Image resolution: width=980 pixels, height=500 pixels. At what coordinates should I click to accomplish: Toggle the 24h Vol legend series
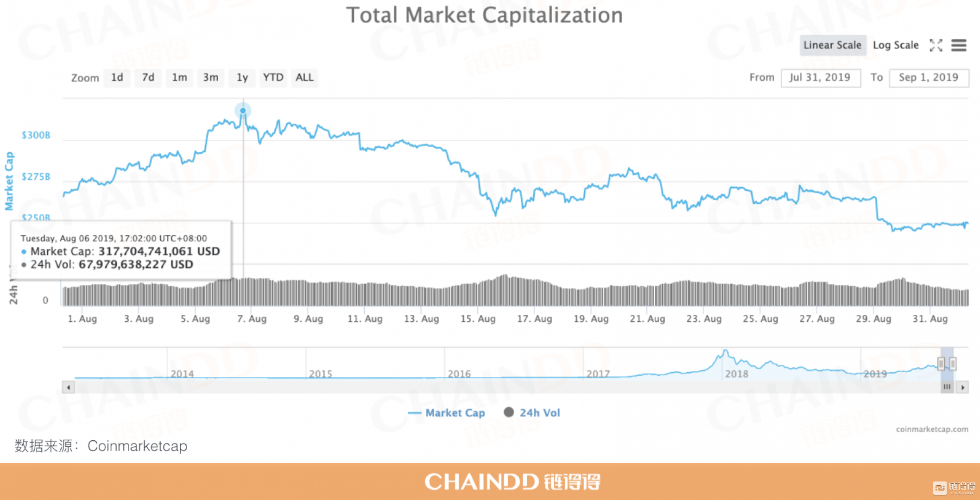(532, 412)
